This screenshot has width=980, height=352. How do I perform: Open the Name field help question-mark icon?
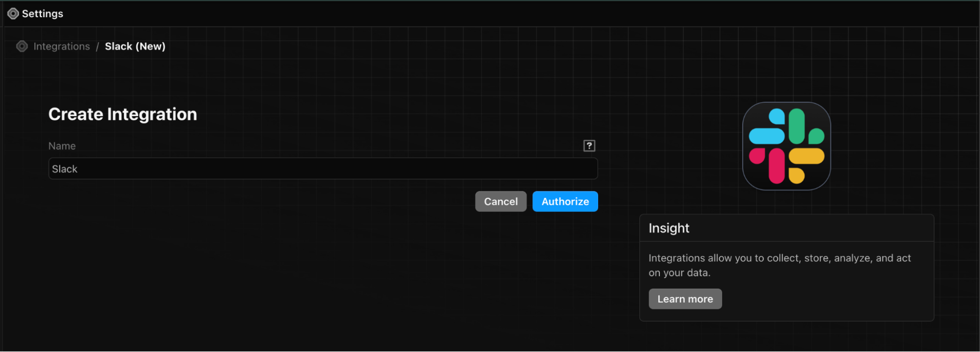589,146
